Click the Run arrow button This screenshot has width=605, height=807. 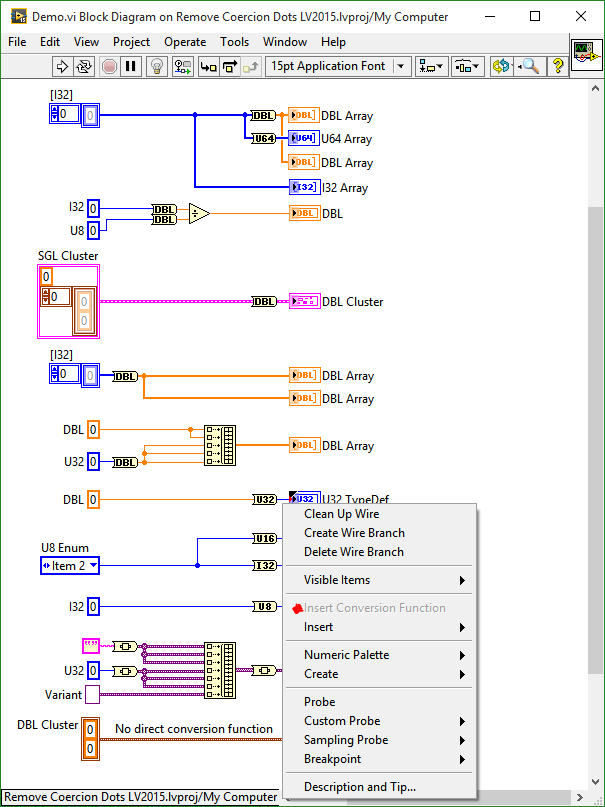click(x=61, y=66)
